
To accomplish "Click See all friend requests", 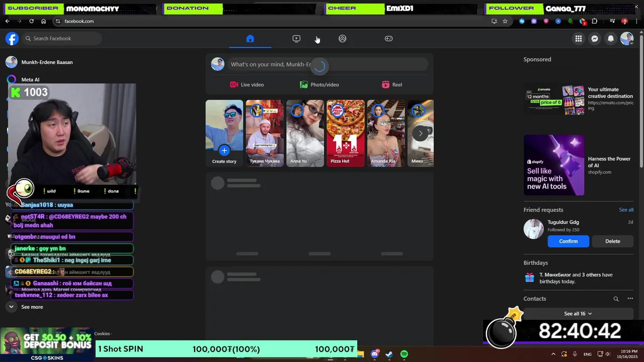I will coord(626,210).
